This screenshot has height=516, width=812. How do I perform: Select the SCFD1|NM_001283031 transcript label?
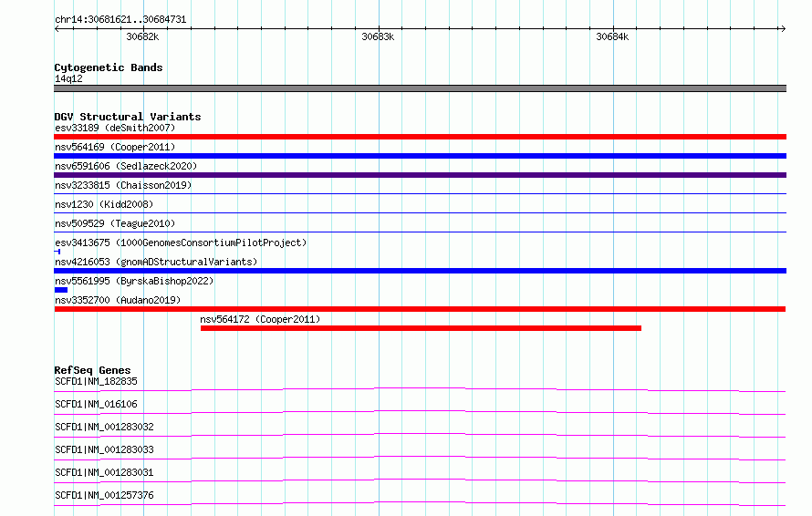[x=104, y=472]
